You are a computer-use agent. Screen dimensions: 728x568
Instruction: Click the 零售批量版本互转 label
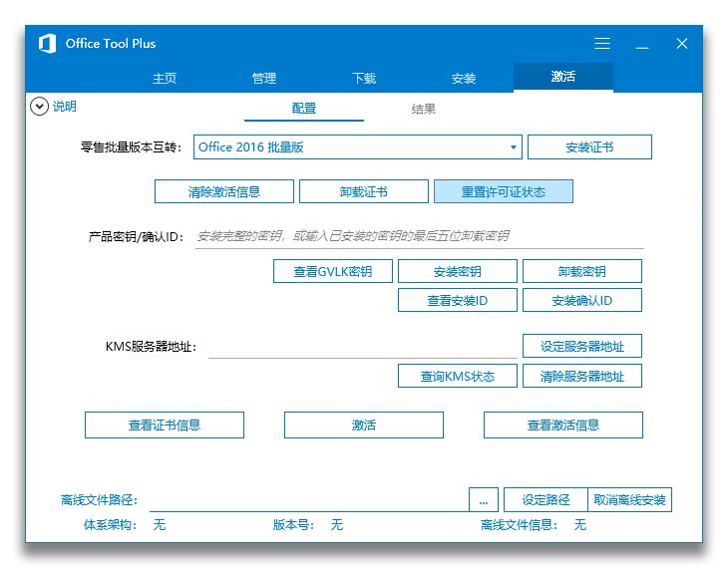click(131, 147)
